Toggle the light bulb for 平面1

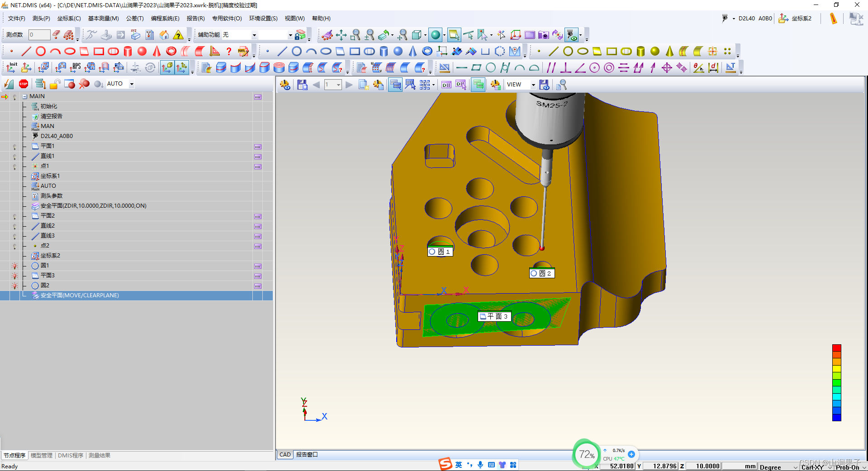coord(14,147)
